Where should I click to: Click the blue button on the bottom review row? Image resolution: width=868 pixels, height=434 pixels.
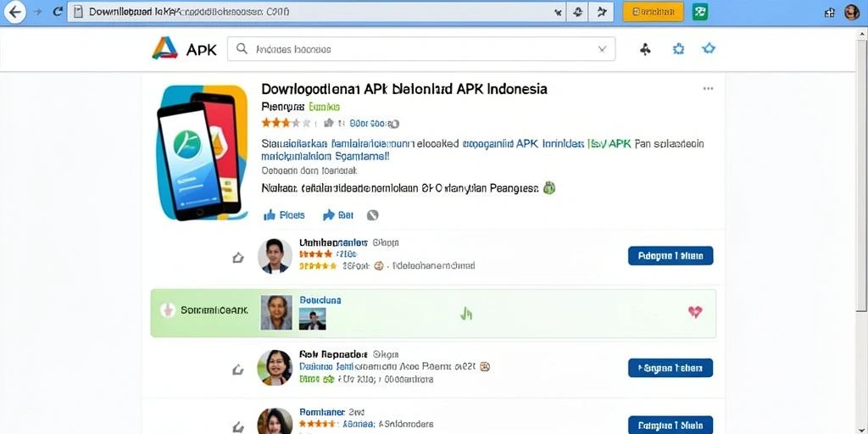[670, 426]
